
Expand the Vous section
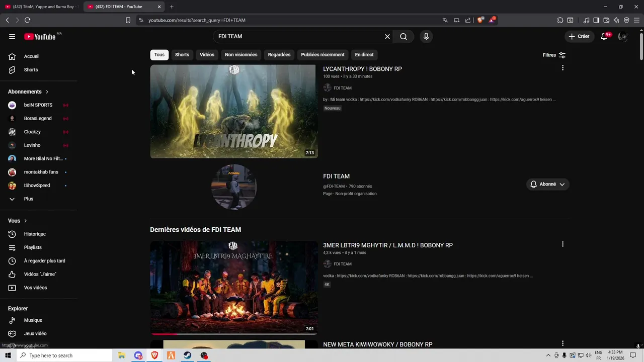coord(18,221)
